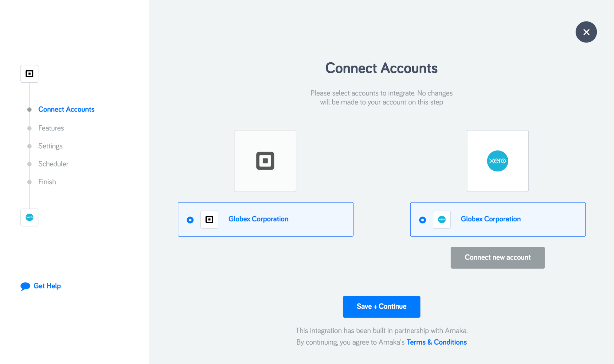
Task: Click the close X button top right
Action: pyautogui.click(x=586, y=32)
